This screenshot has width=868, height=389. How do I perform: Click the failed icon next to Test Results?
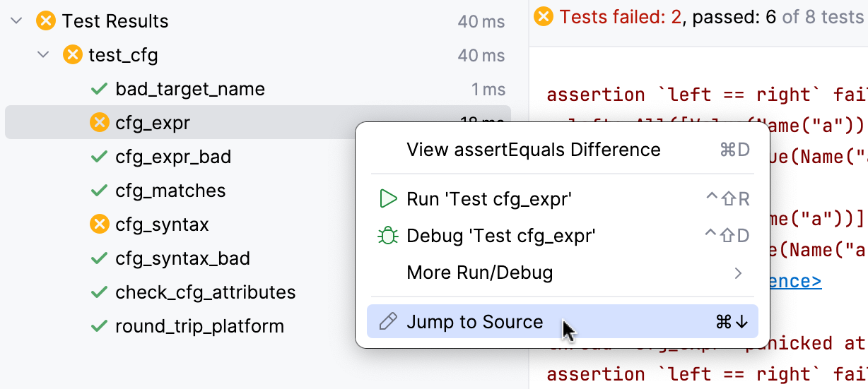click(x=46, y=21)
